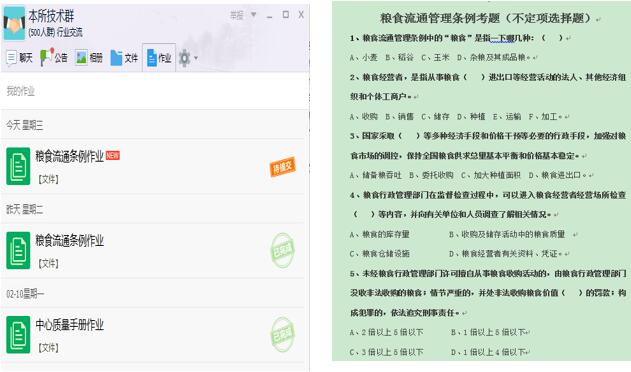Maximize the 本所技术群 window
Screen dimensions: 631x372
pyautogui.click(x=285, y=15)
